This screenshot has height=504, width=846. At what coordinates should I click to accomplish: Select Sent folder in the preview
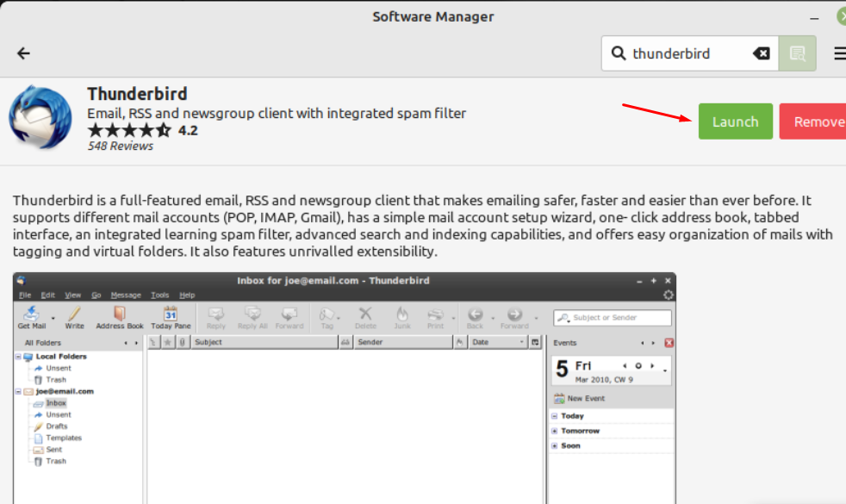54,450
